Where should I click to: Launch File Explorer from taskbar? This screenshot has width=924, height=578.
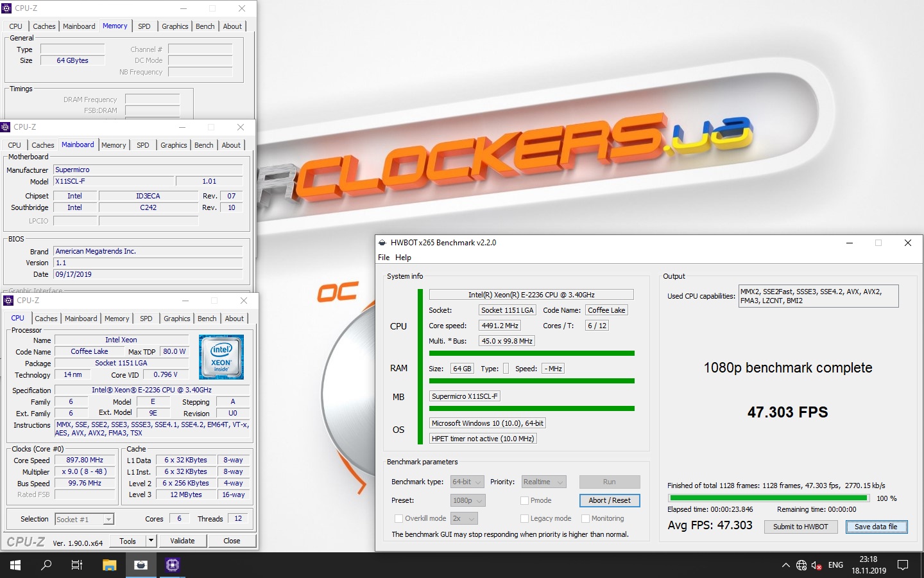click(x=109, y=565)
